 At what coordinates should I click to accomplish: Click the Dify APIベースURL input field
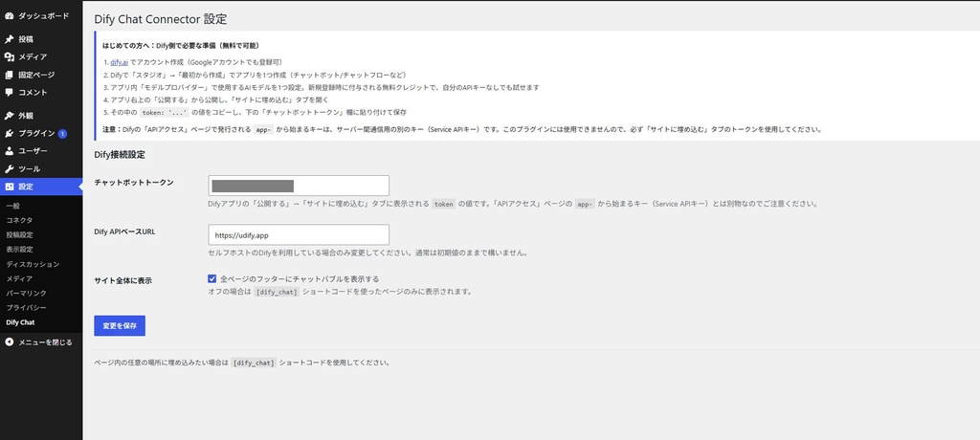click(x=299, y=235)
